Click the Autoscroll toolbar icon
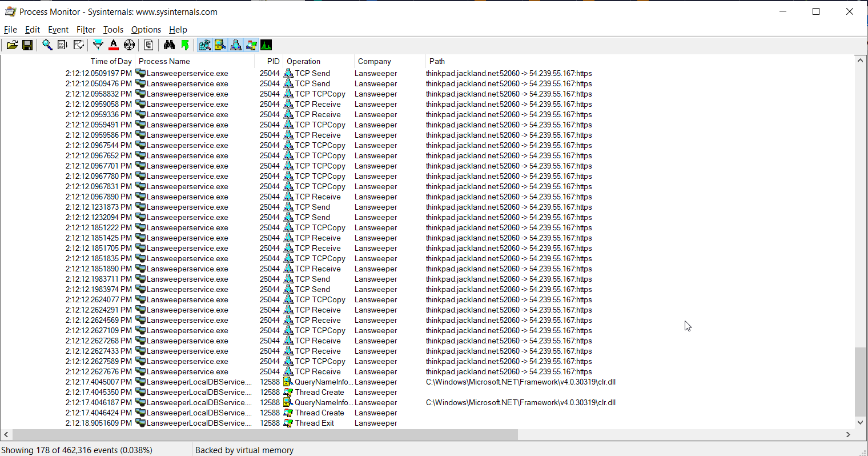 click(x=63, y=45)
